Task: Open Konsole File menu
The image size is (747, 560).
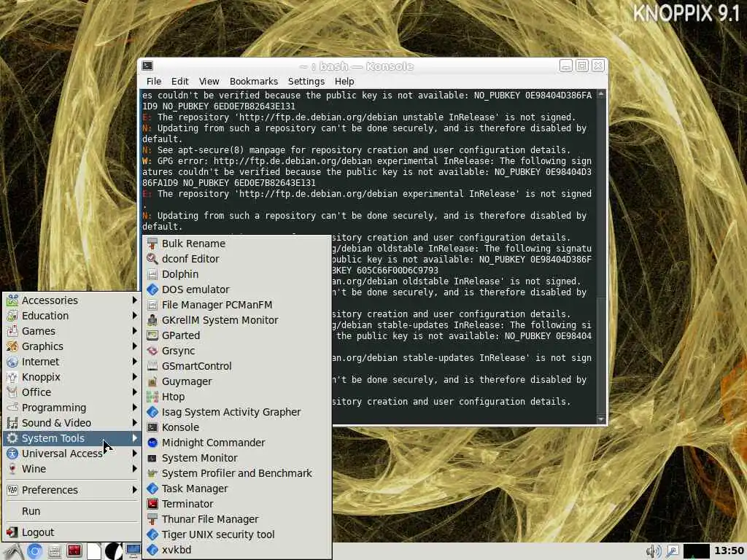Action: coord(153,82)
